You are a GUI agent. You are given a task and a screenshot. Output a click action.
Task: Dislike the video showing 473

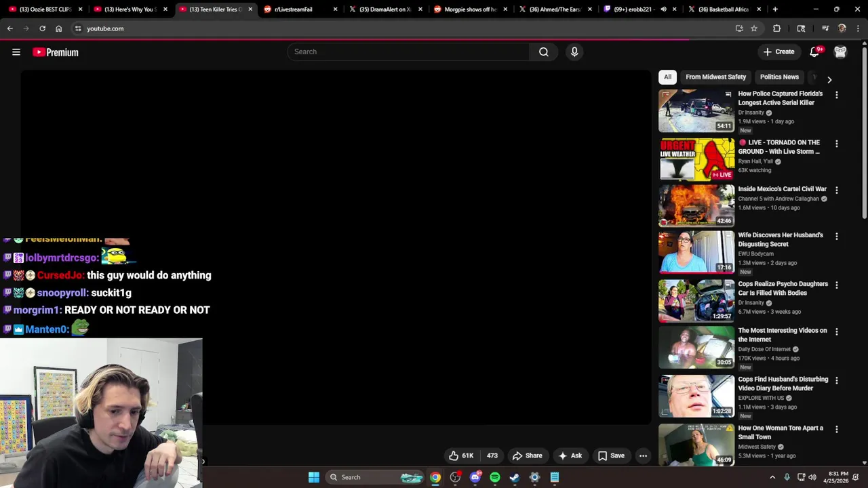coord(492,455)
